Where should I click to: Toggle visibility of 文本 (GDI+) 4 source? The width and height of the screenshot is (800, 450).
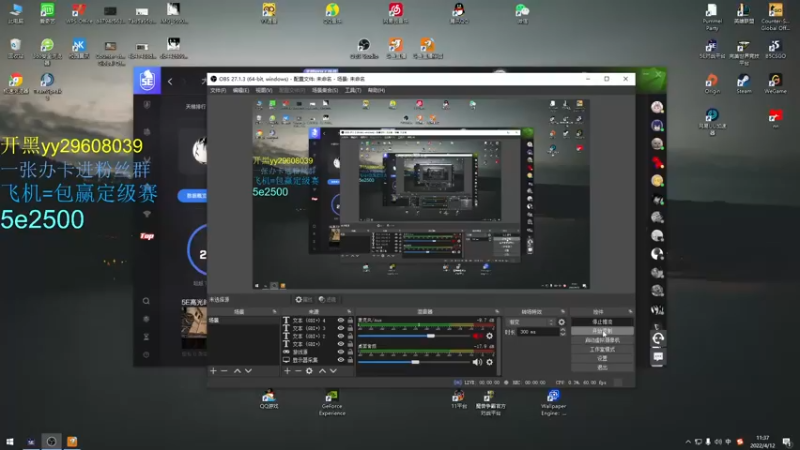pyautogui.click(x=341, y=320)
